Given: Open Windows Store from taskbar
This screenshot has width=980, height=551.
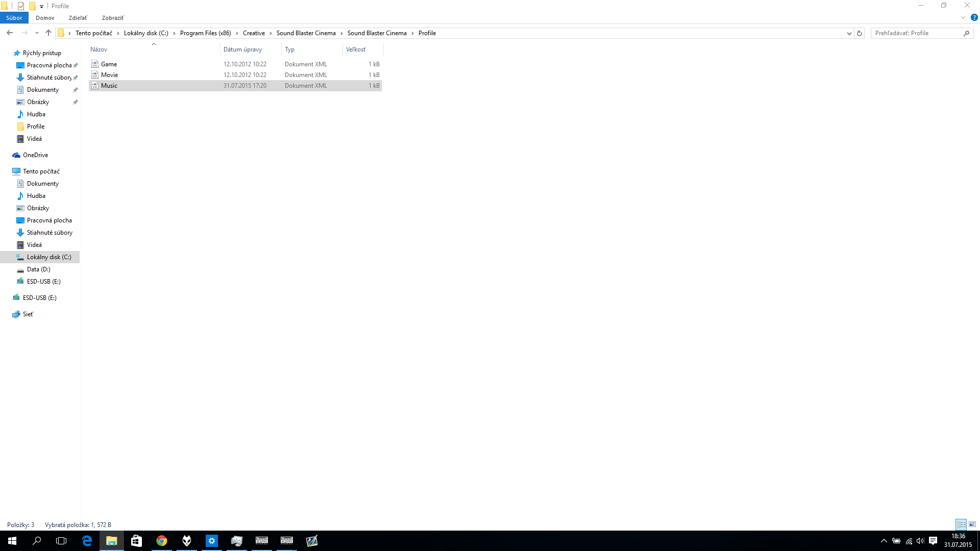Looking at the screenshot, I should tap(136, 541).
